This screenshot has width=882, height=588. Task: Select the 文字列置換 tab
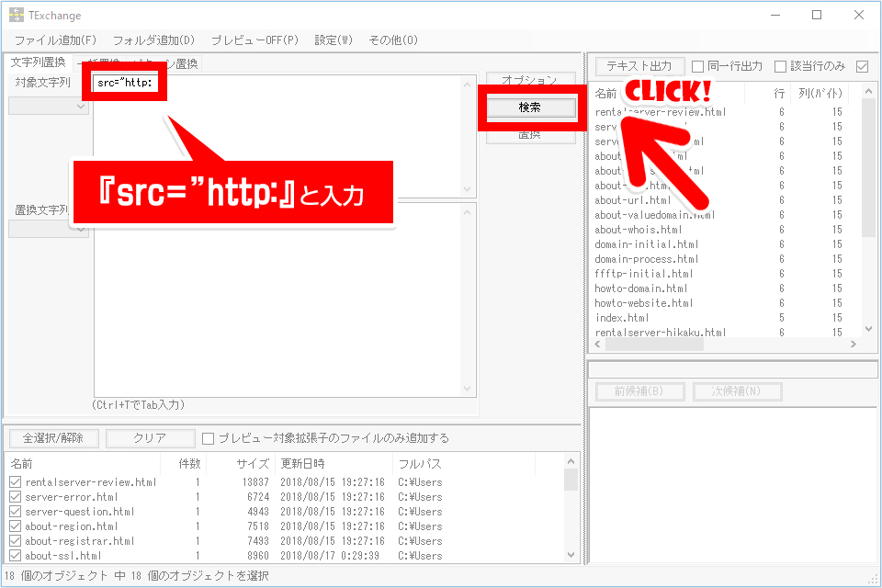pos(39,62)
